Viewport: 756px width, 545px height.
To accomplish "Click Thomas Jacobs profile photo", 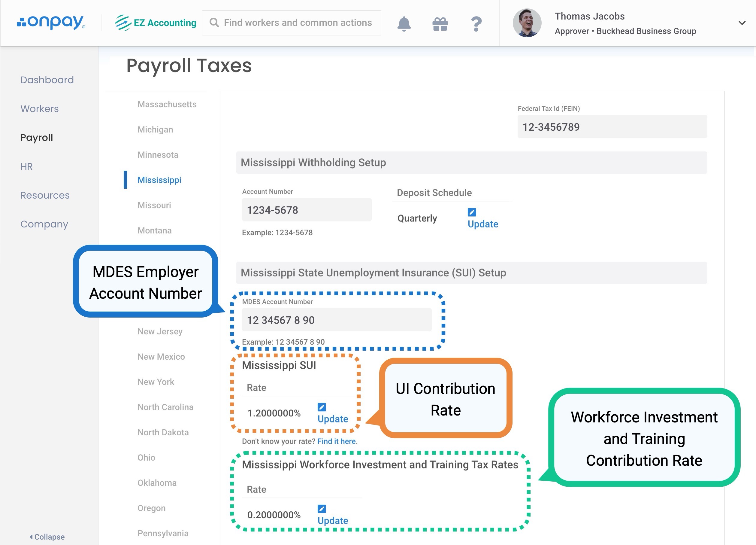I will (527, 23).
